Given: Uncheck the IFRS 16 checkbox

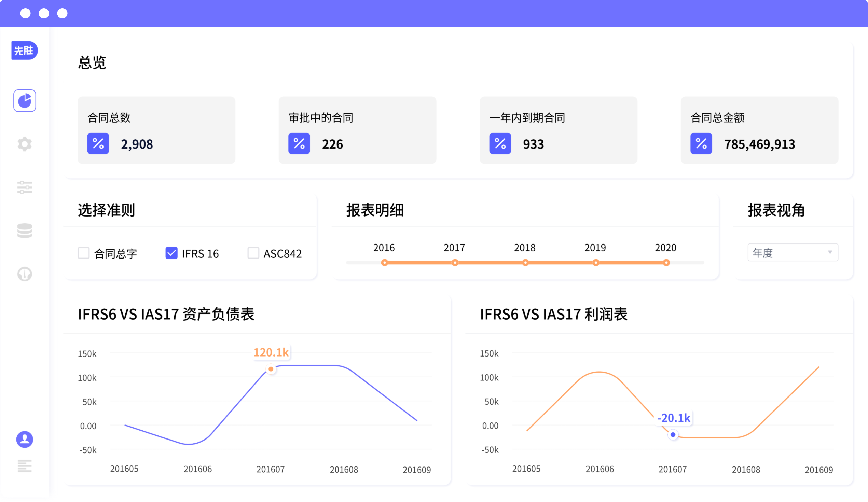Looking at the screenshot, I should pyautogui.click(x=171, y=253).
